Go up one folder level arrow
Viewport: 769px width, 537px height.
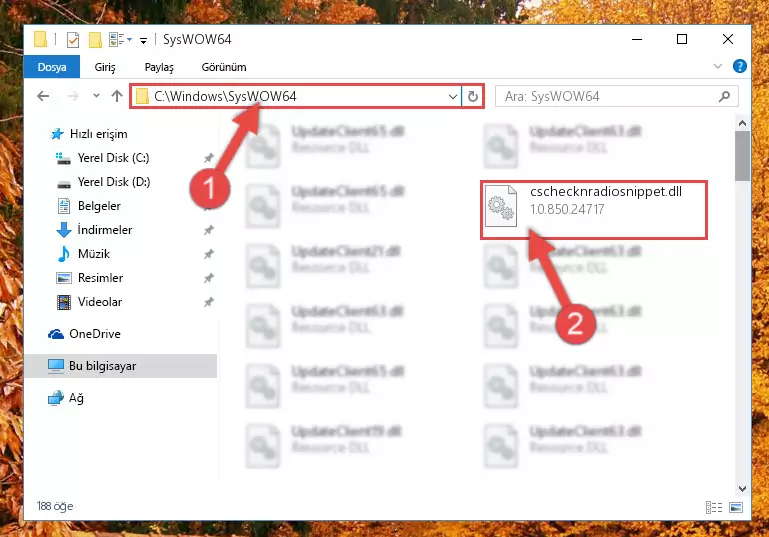tap(117, 96)
